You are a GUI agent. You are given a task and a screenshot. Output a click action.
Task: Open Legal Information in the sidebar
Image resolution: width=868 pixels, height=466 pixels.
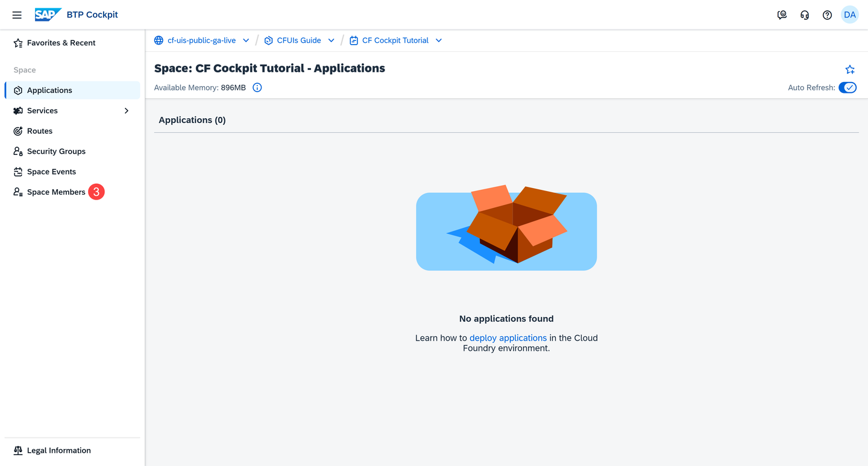click(x=72, y=450)
